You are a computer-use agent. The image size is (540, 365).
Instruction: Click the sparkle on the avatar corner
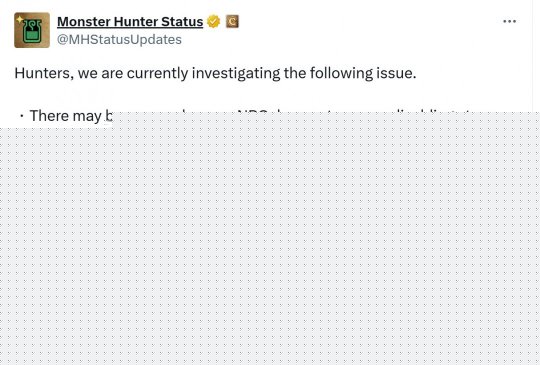click(x=20, y=19)
